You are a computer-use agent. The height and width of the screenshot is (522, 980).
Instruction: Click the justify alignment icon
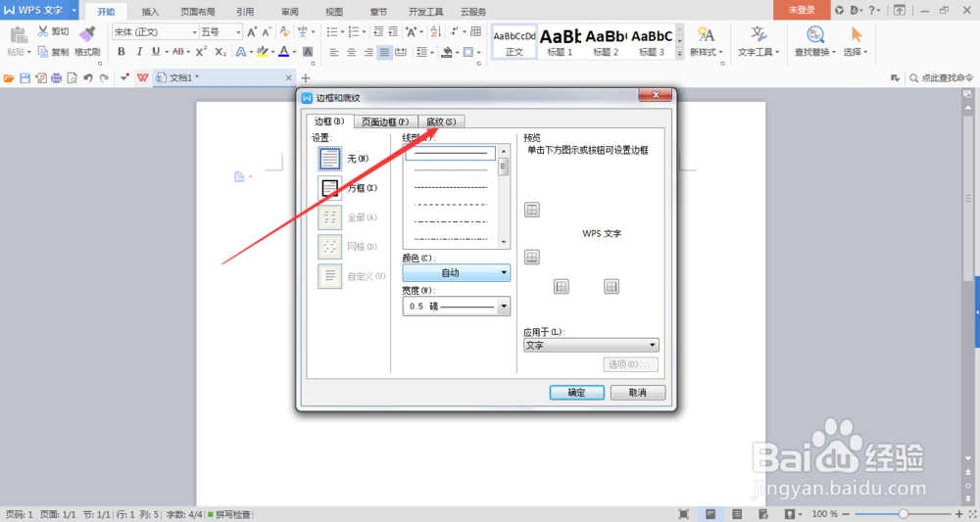click(385, 53)
